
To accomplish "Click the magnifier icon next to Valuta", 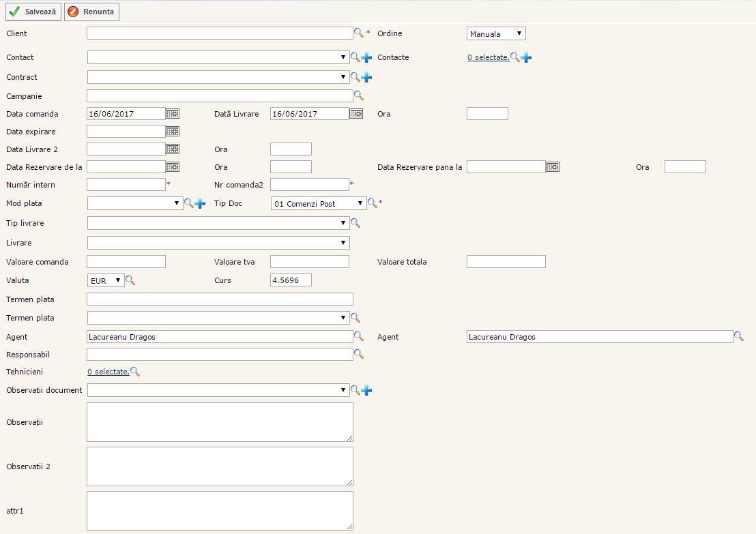I will (130, 280).
